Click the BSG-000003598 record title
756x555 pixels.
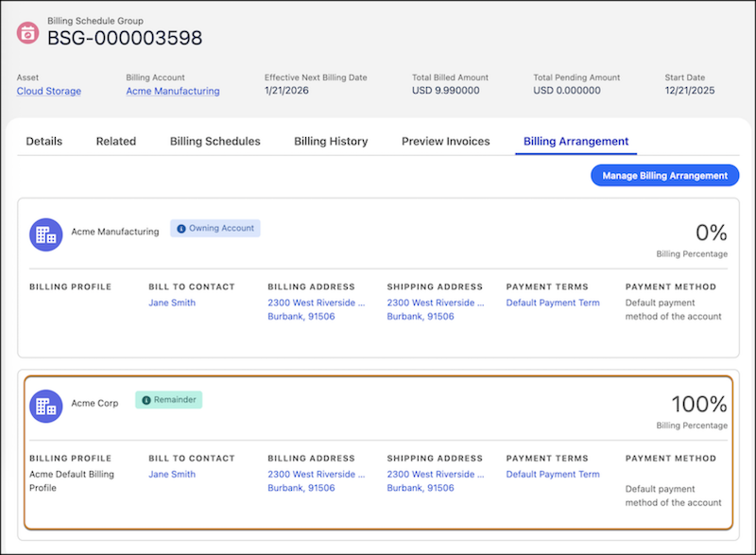[125, 38]
